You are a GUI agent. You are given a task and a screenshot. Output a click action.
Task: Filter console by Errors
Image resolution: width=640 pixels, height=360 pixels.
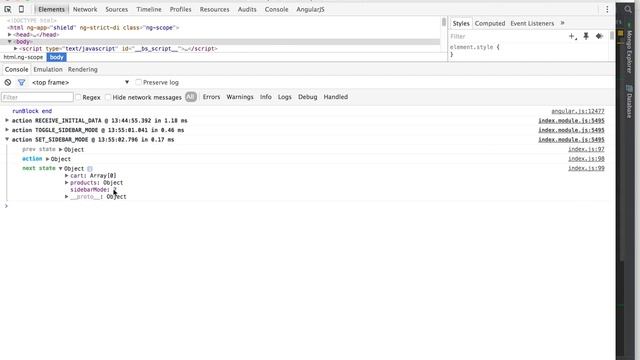click(x=211, y=97)
